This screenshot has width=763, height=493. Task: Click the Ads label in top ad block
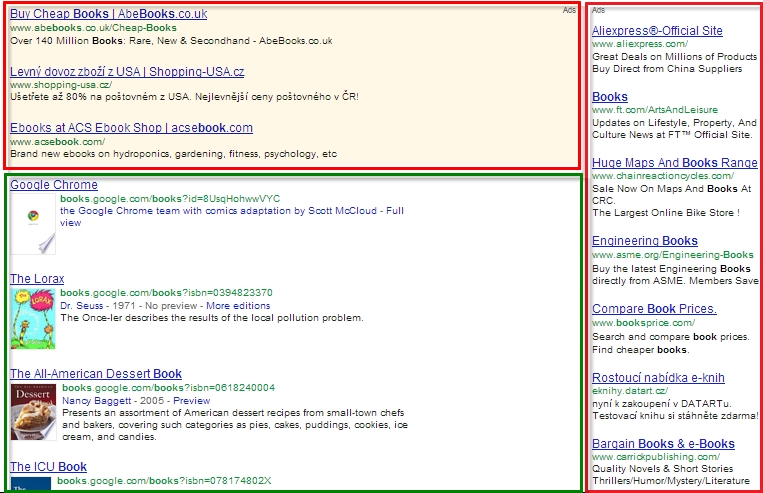point(569,10)
